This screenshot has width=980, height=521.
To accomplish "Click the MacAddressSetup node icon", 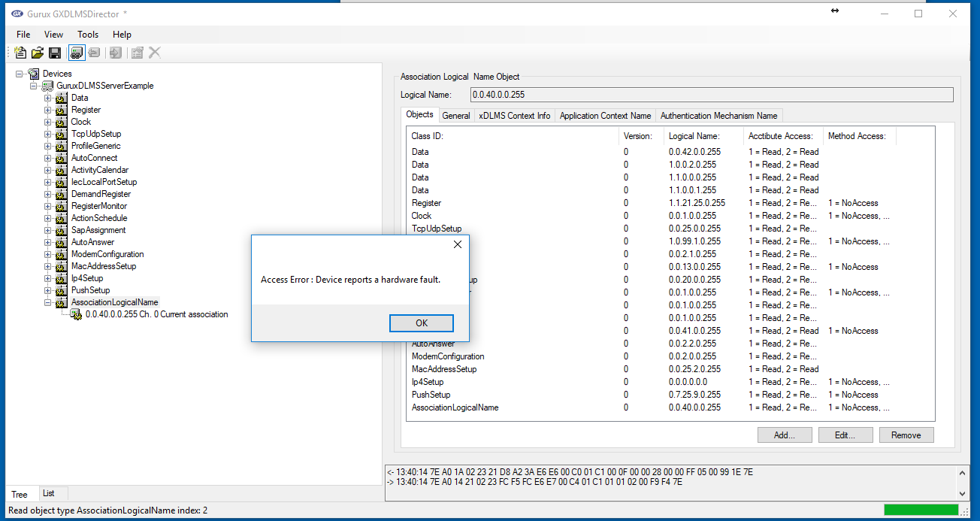I will [x=62, y=266].
